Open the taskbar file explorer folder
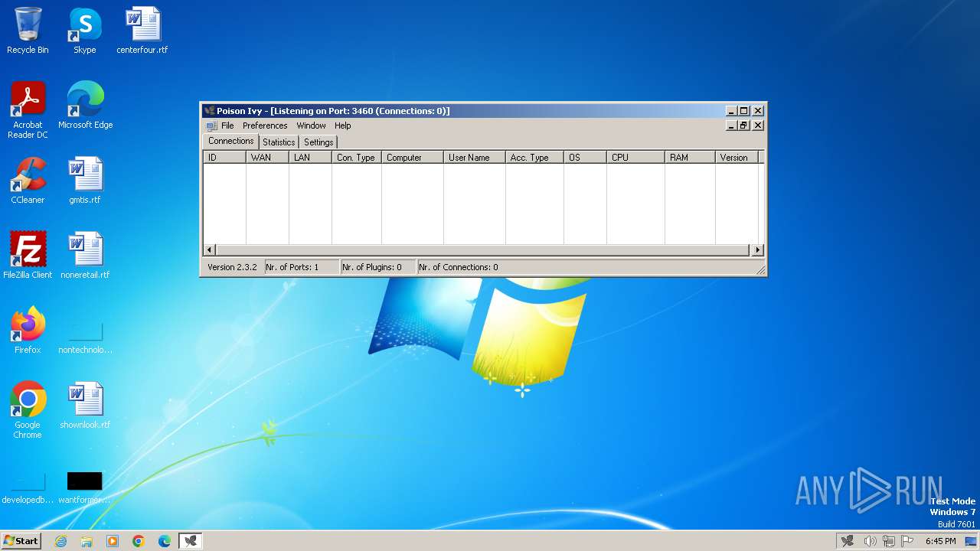The width and height of the screenshot is (980, 551). [x=87, y=541]
